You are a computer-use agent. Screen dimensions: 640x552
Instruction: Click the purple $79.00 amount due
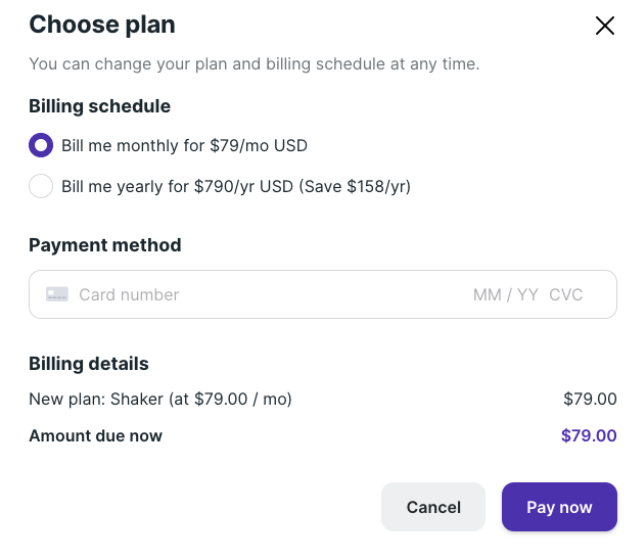click(x=589, y=436)
